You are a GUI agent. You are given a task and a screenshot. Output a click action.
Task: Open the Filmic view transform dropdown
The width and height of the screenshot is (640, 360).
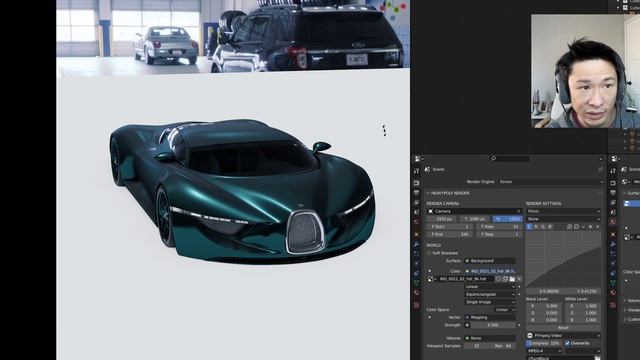pyautogui.click(x=564, y=211)
